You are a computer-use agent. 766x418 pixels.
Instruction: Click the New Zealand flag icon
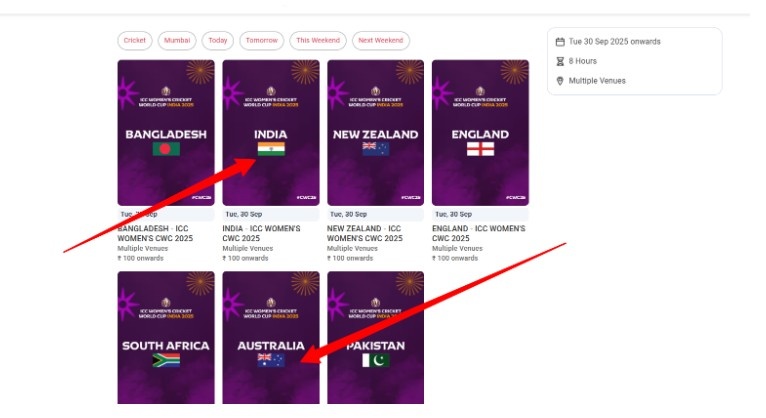click(376, 149)
